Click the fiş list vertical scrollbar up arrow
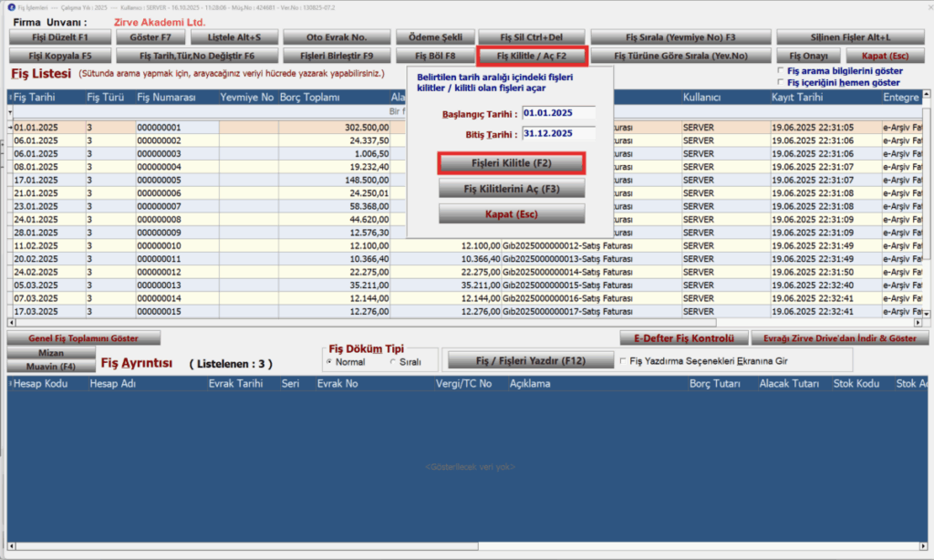934x560 pixels. [927, 95]
